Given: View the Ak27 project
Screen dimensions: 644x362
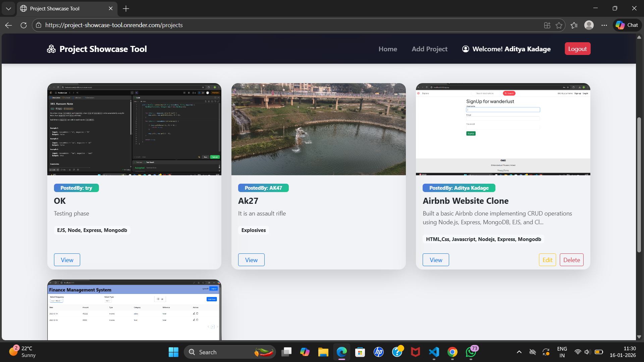Looking at the screenshot, I should pyautogui.click(x=251, y=260).
